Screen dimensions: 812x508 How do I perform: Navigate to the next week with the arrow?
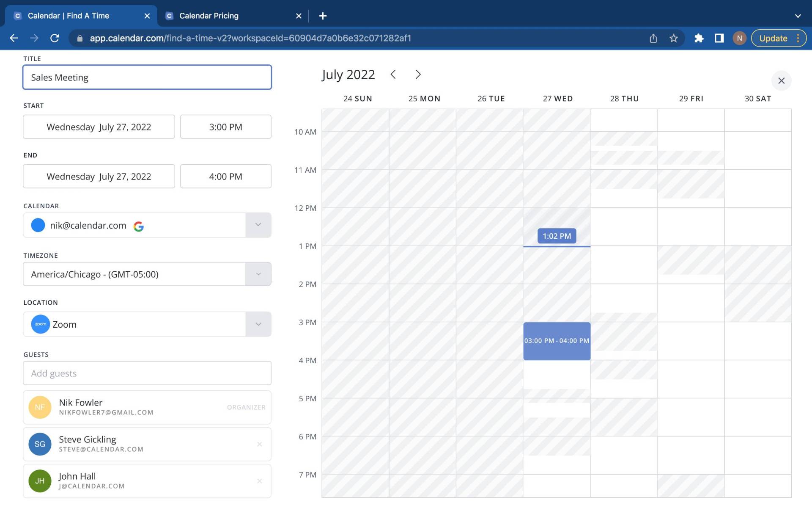pos(418,75)
